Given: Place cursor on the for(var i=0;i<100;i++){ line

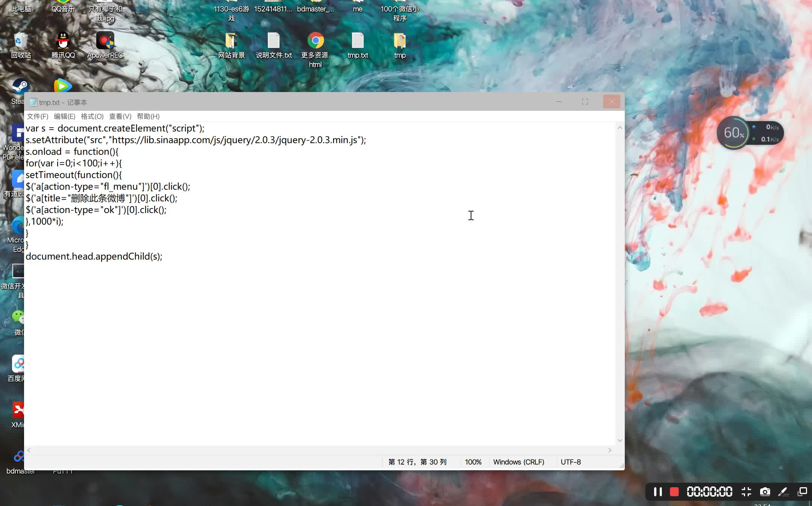Looking at the screenshot, I should click(74, 163).
